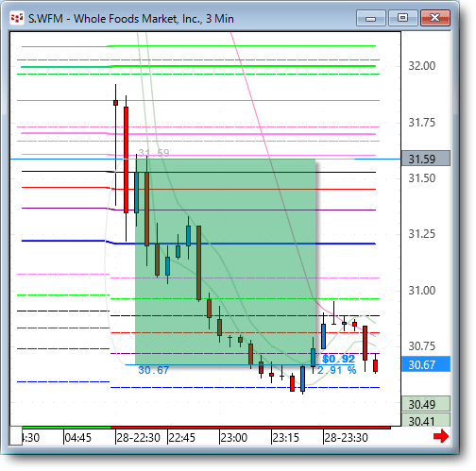
Task: Minimize the S.WFM chart window
Action: point(371,18)
